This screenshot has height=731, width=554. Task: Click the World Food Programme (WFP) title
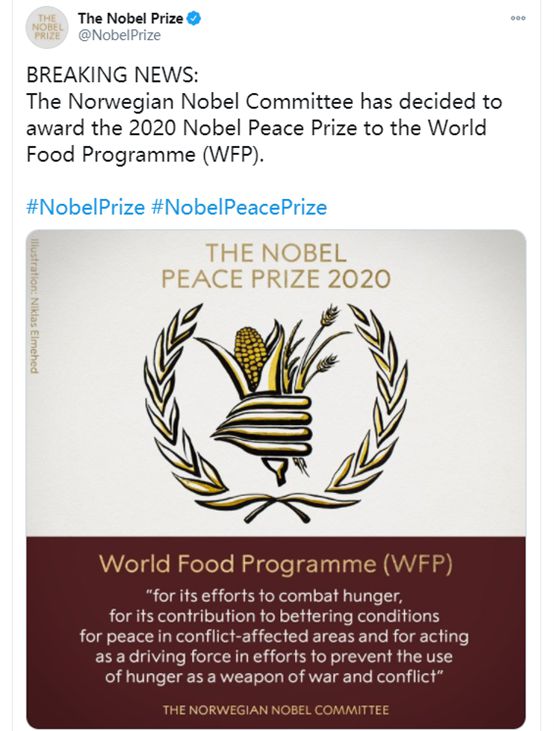tap(276, 565)
